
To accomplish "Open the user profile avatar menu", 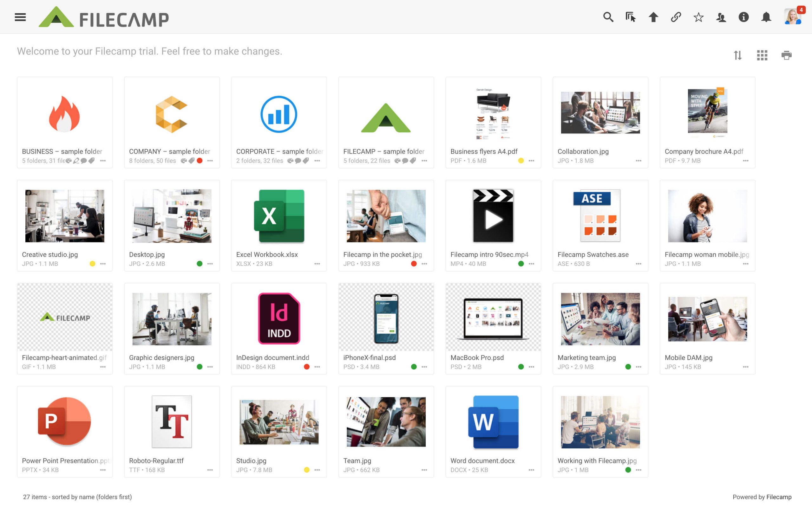I will (793, 17).
